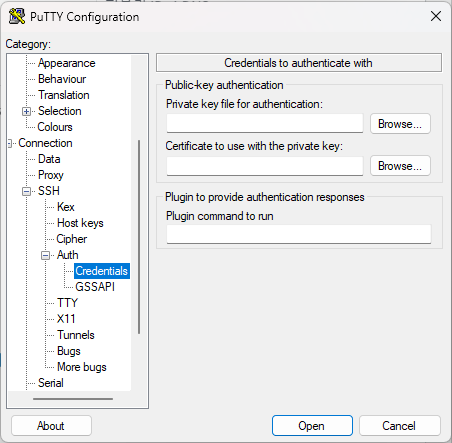
Task: Click 'Plugin to provide authentication responses' label
Action: pyautogui.click(x=265, y=197)
